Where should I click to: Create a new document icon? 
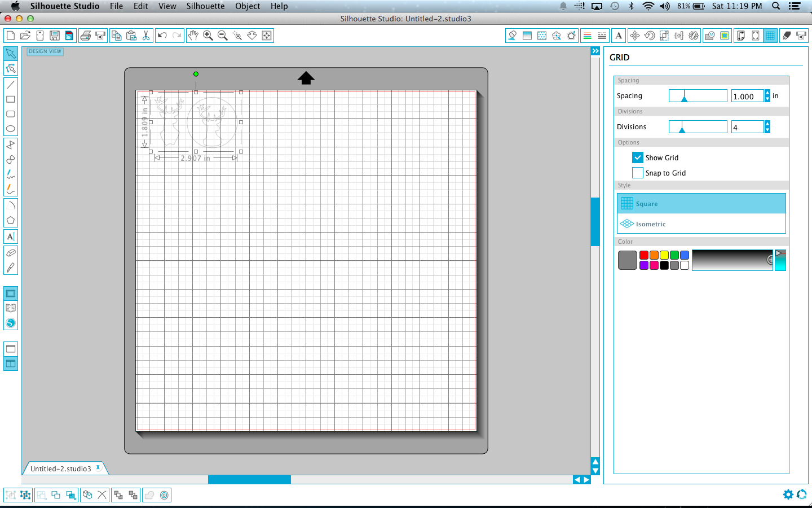(11, 36)
